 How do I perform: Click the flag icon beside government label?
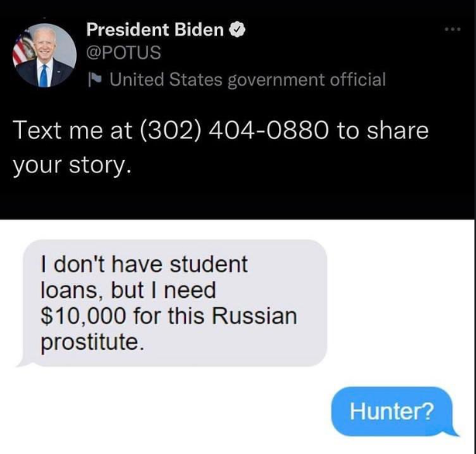95,80
